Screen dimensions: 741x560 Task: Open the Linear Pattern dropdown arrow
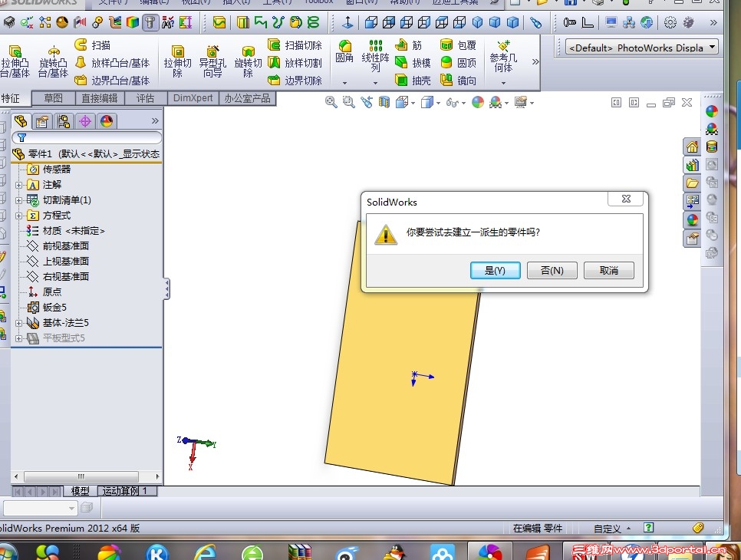(x=375, y=83)
